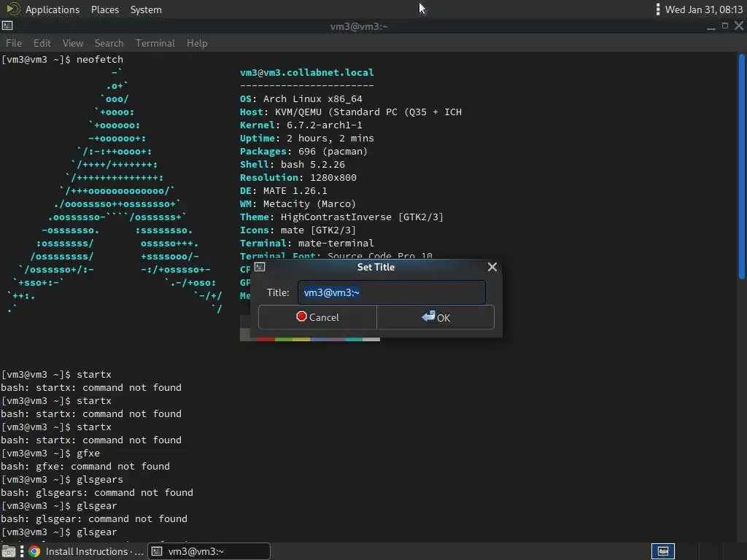Click the 'Uptime: 2 hours, 2 mins' line
This screenshot has width=747, height=560.
pos(307,139)
